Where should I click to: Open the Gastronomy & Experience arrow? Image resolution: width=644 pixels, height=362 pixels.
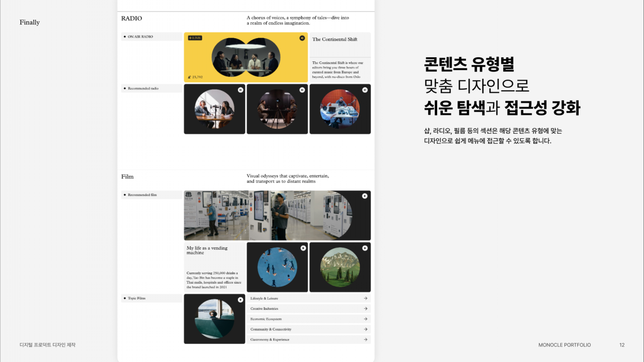coord(365,339)
